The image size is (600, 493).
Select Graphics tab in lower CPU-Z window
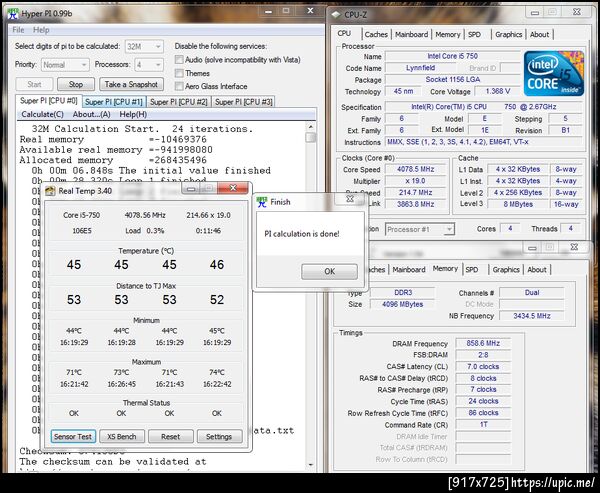(x=506, y=269)
